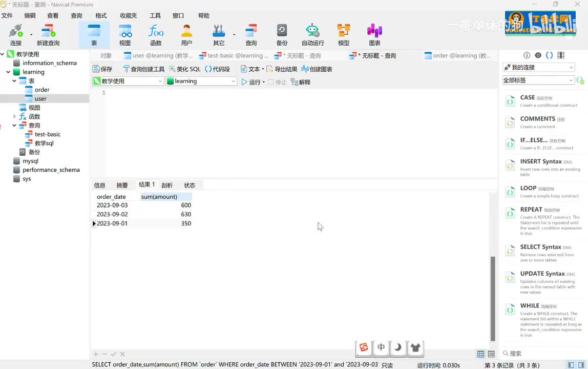The image size is (588, 369).
Task: Switch to grid view at bottom right
Action: (x=481, y=354)
